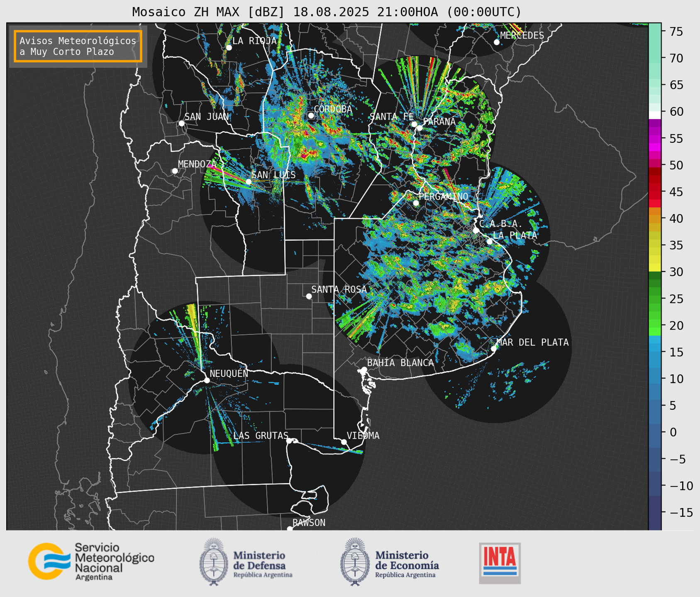This screenshot has width=700, height=597.
Task: Click the CÓRDOBA label text
Action: (x=333, y=109)
